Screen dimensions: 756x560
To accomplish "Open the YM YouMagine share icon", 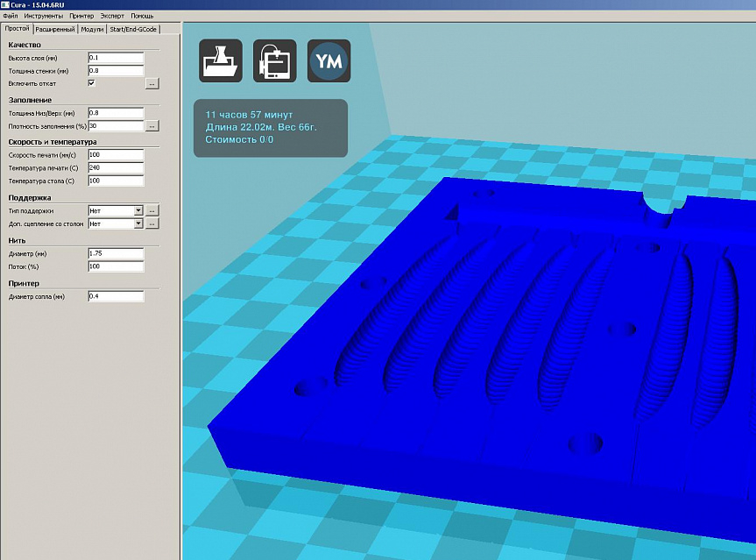I will point(329,61).
